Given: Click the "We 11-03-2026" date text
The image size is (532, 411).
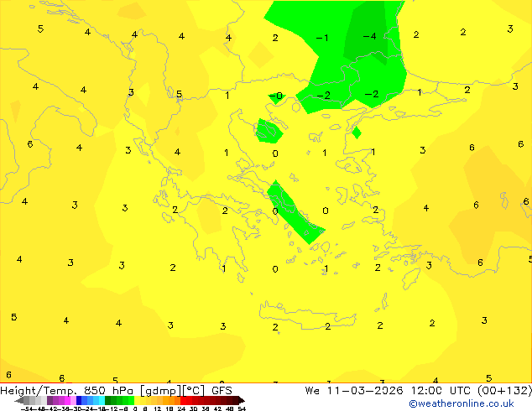Looking at the screenshot, I should pyautogui.click(x=354, y=391).
